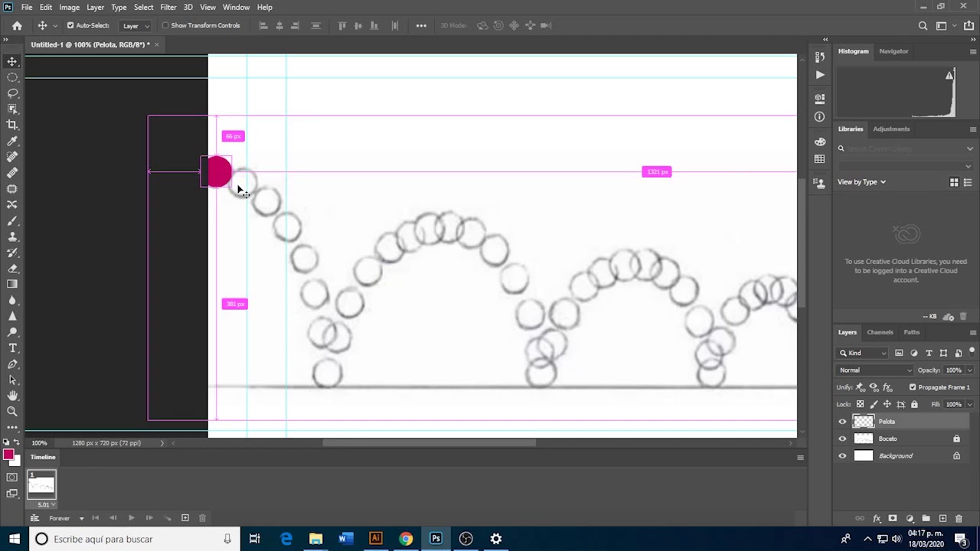Image resolution: width=980 pixels, height=551 pixels.
Task: Hide the Background layer
Action: point(842,456)
